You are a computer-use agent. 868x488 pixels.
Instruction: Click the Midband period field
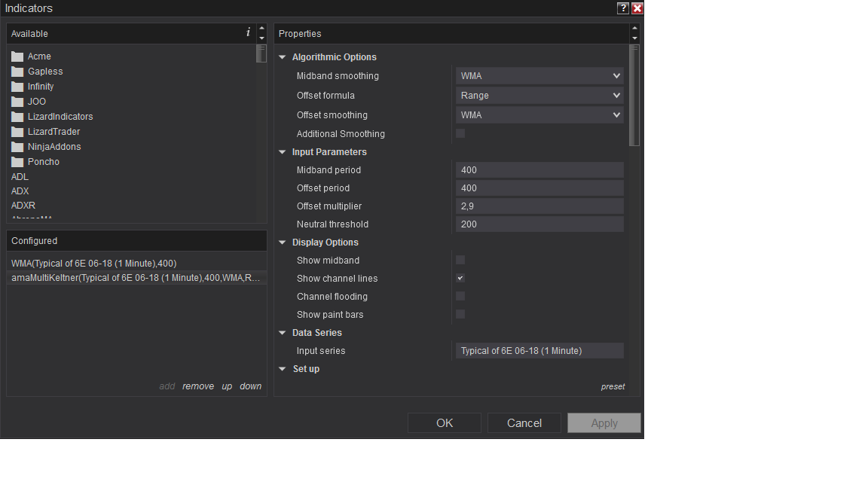tap(539, 170)
